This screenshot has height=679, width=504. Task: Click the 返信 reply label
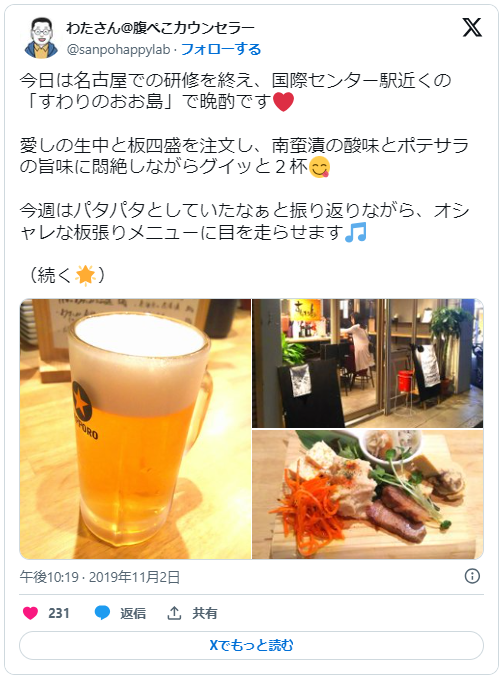pos(133,613)
